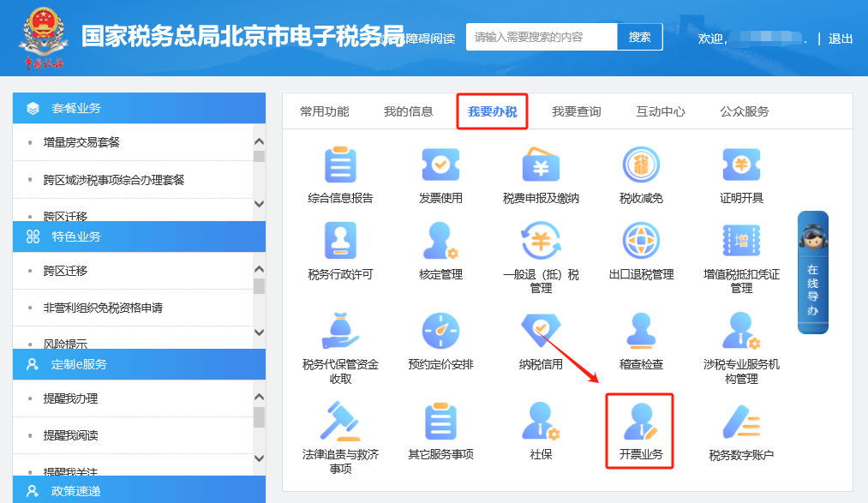This screenshot has width=868, height=503.
Task: Open 社保 icon
Action: coord(541,422)
